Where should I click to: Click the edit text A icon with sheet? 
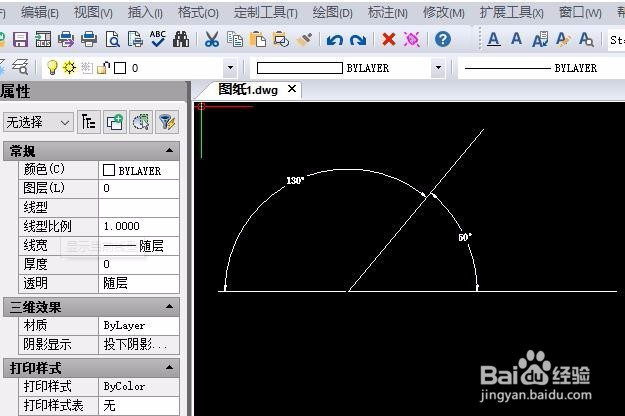pyautogui.click(x=540, y=39)
